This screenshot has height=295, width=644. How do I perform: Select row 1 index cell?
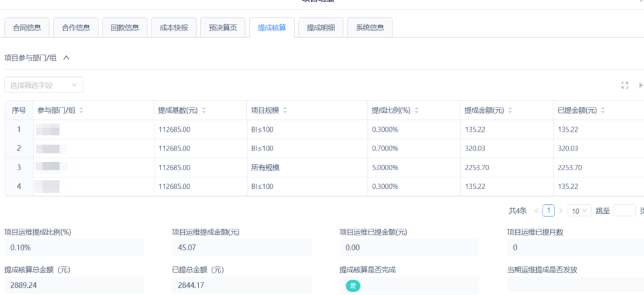point(19,130)
